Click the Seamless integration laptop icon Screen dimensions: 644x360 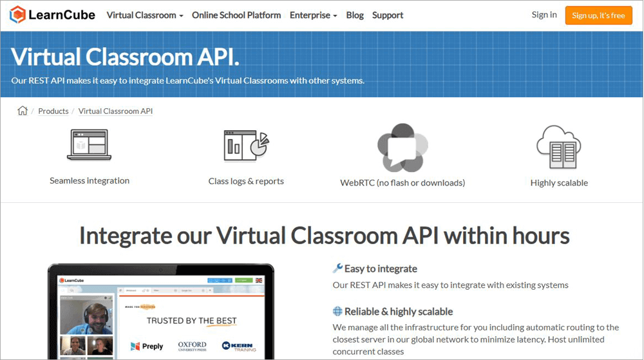tap(89, 145)
